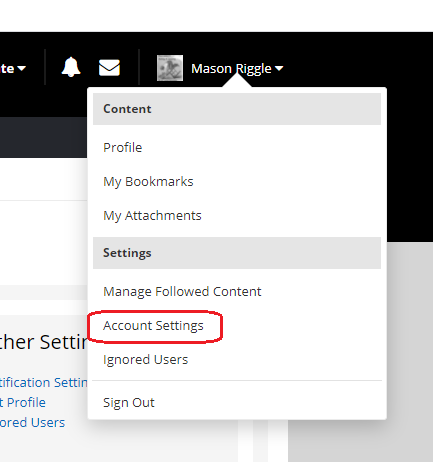
Task: Open the envelope messages icon
Action: (109, 68)
